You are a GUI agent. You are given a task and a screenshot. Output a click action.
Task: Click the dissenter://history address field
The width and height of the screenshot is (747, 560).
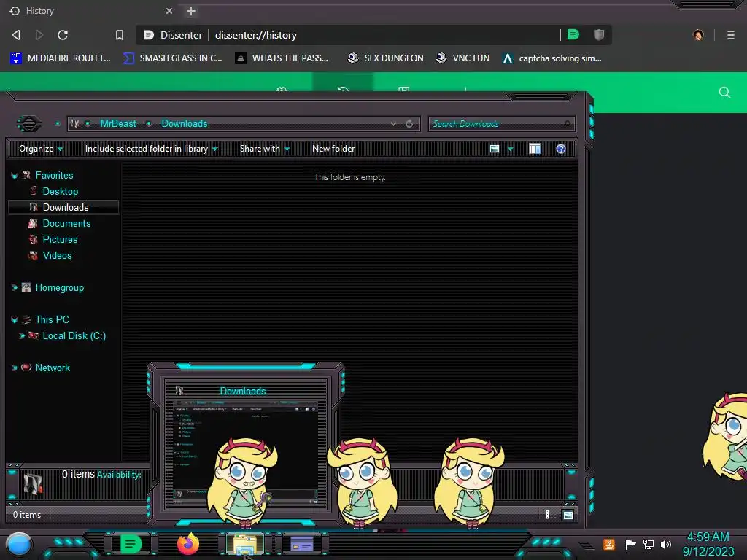point(255,35)
